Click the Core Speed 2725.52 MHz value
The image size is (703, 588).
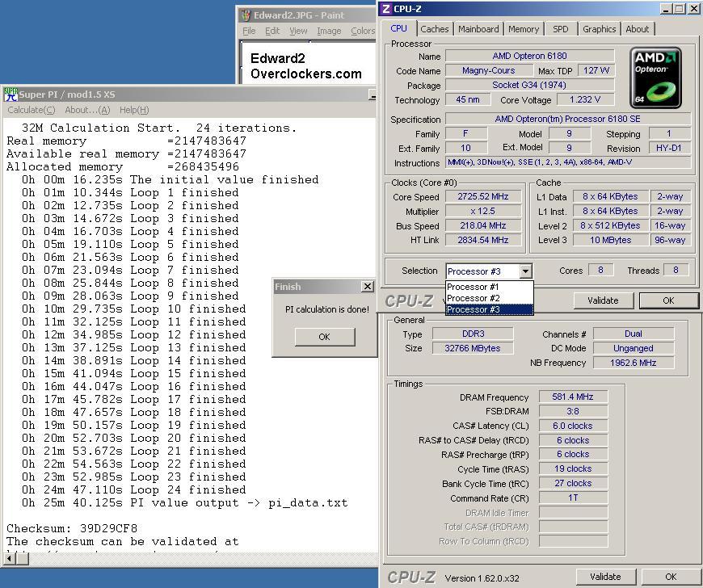tap(483, 197)
